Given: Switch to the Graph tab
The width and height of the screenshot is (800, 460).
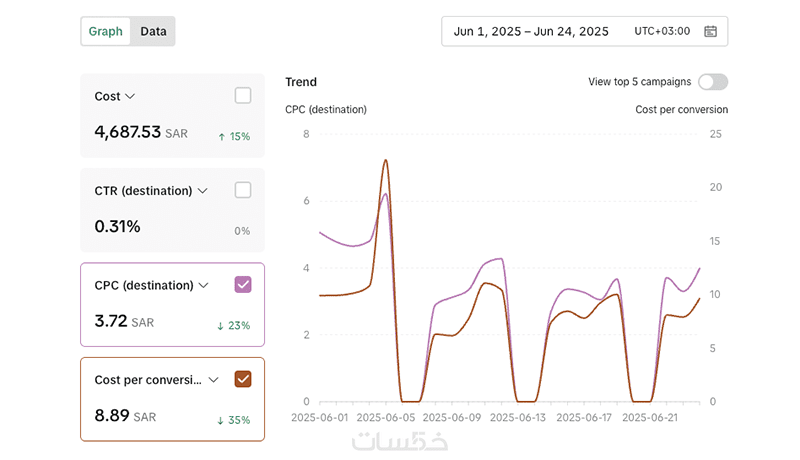Looking at the screenshot, I should [106, 31].
